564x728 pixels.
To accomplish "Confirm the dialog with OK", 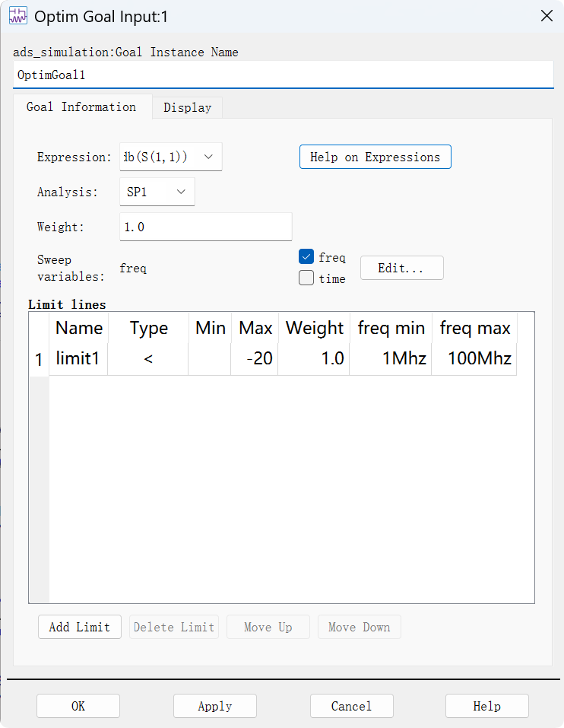I will 78,706.
